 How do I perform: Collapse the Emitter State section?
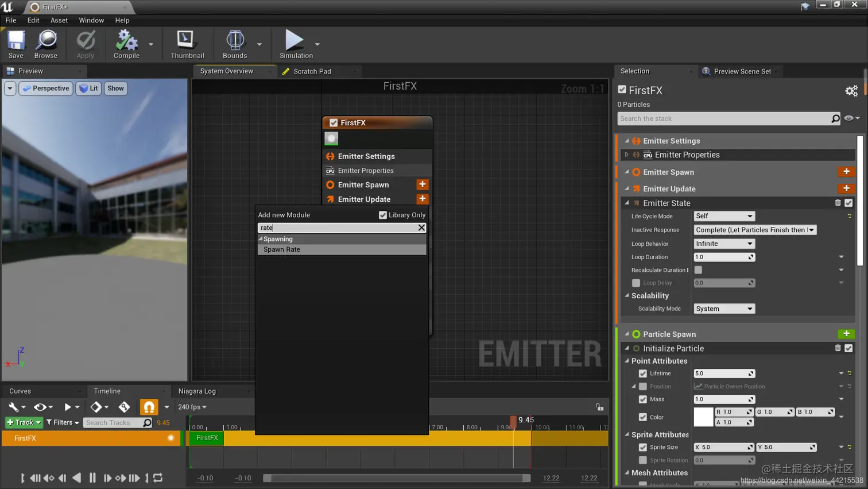click(x=627, y=203)
